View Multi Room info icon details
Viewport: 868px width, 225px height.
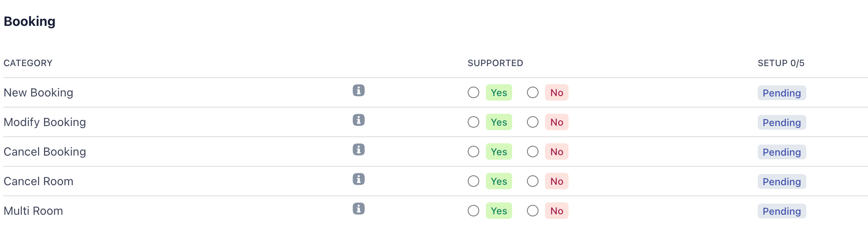tap(358, 209)
